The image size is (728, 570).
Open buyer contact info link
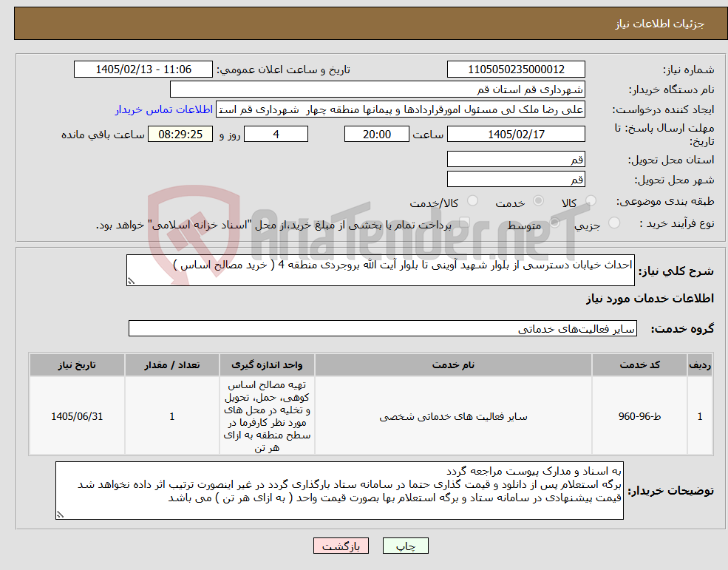click(164, 109)
